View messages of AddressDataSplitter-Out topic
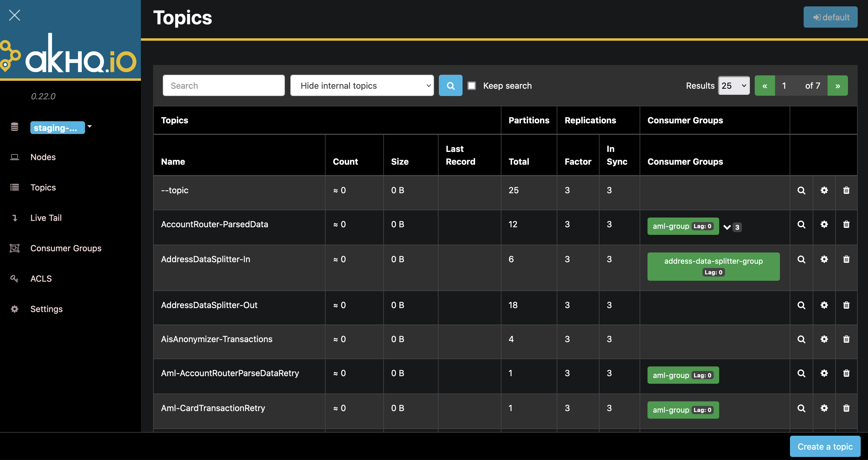Image resolution: width=868 pixels, height=460 pixels. 801,305
